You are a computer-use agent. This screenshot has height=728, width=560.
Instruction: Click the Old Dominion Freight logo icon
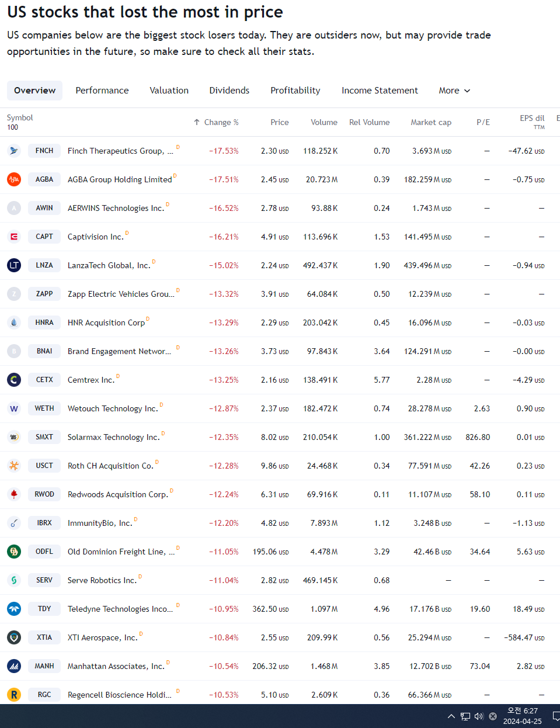pos(14,552)
